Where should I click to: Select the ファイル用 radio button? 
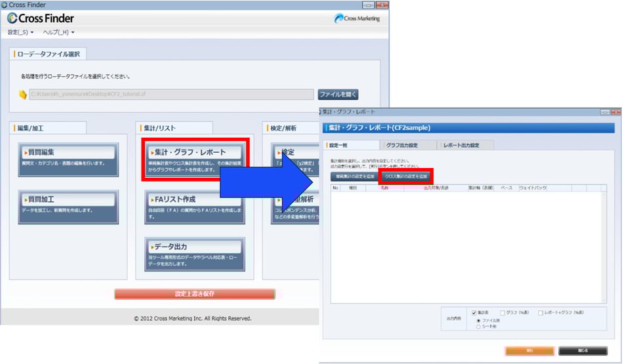click(x=478, y=320)
